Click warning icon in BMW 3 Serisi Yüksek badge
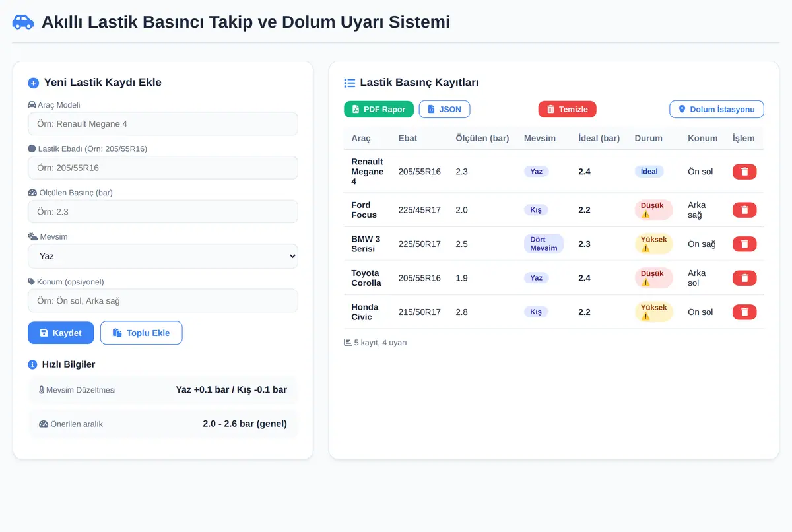Viewport: 792px width, 532px height. click(645, 249)
